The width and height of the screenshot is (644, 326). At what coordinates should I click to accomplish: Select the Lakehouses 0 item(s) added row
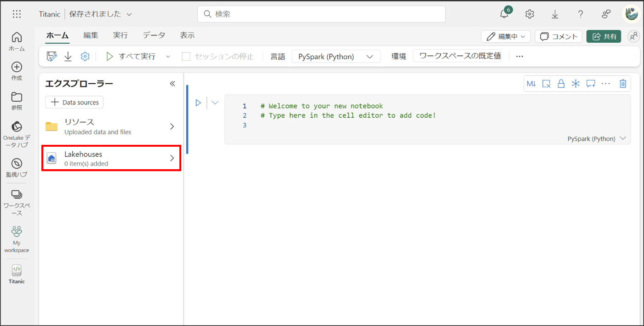[111, 158]
